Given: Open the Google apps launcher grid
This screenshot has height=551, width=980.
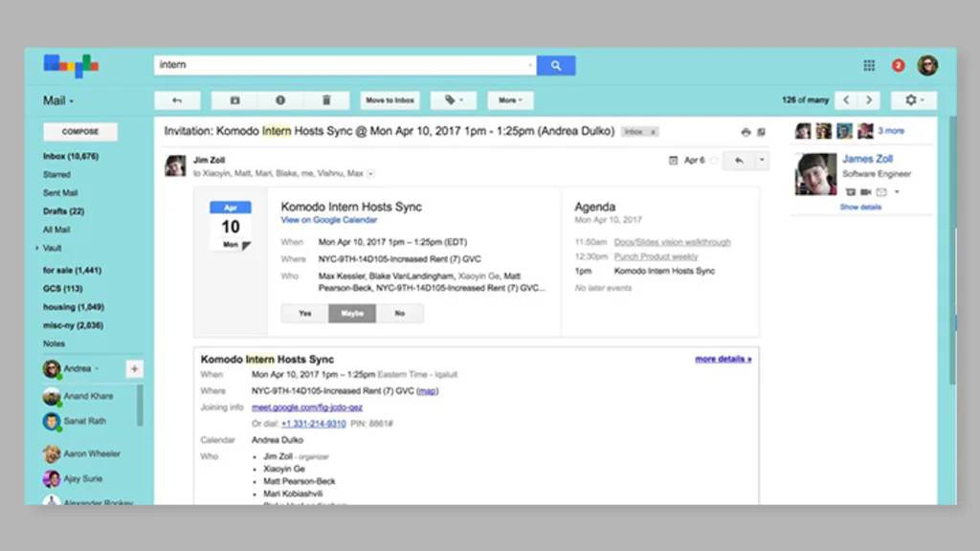Looking at the screenshot, I should point(869,64).
